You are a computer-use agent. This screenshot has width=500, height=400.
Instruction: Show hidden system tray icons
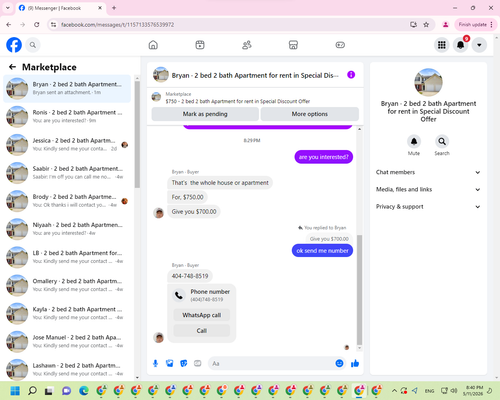tap(394, 390)
